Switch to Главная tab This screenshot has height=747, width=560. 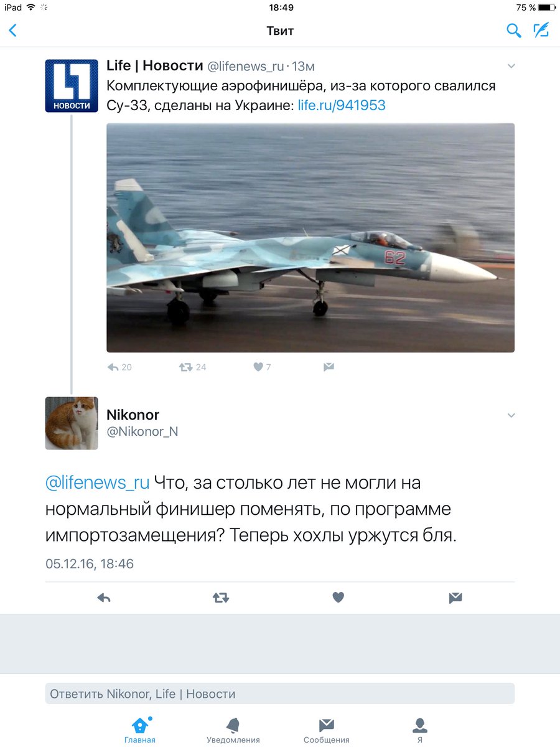tap(140, 730)
